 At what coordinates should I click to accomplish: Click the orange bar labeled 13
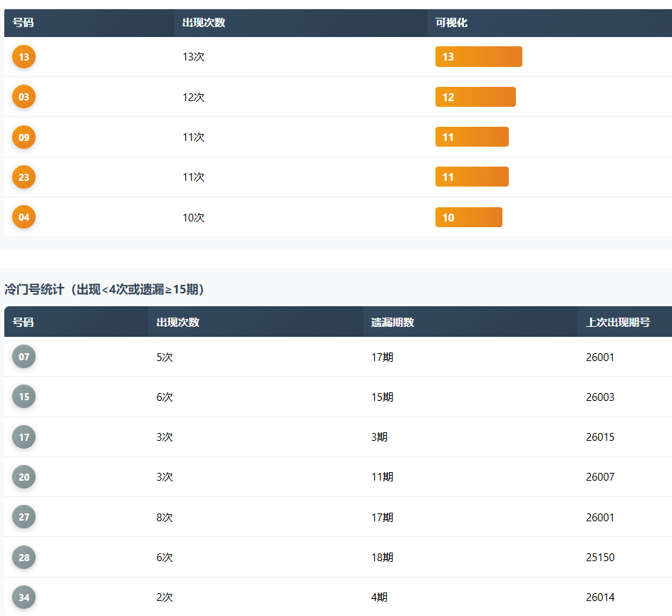point(478,57)
